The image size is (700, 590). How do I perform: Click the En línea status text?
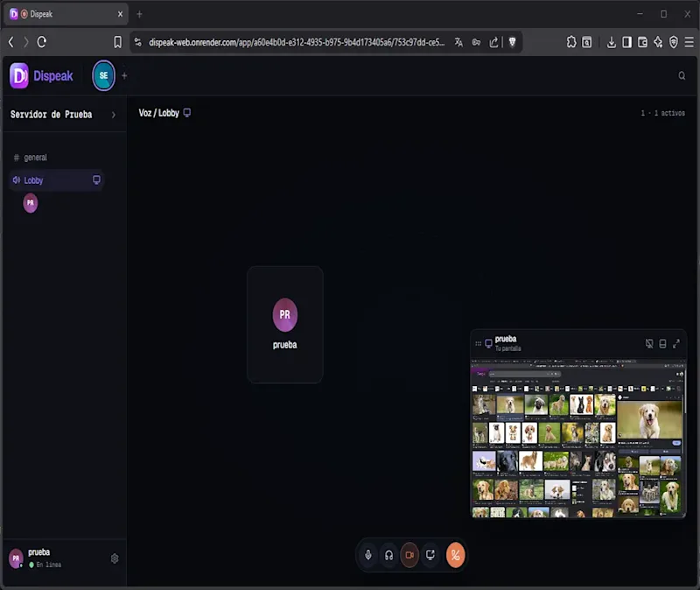49,565
